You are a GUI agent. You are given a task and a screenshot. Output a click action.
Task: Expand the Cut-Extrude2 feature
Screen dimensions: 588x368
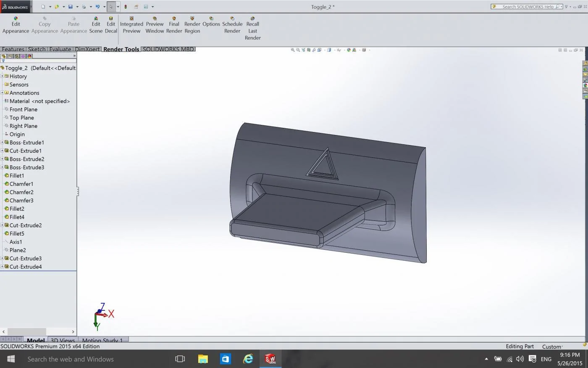pos(2,225)
